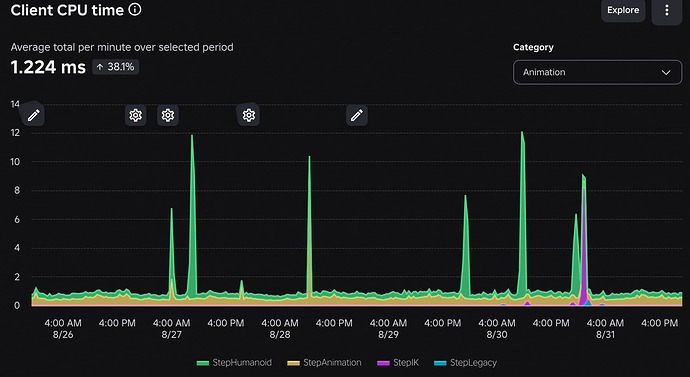Open the three-dot more options menu
The height and width of the screenshot is (377, 690).
pos(667,10)
